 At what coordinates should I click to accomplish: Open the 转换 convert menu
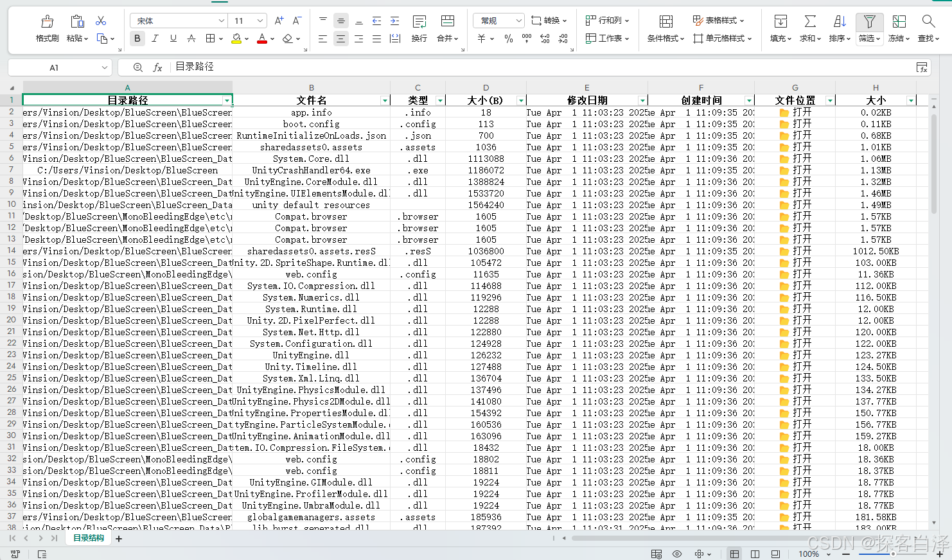[x=549, y=21]
